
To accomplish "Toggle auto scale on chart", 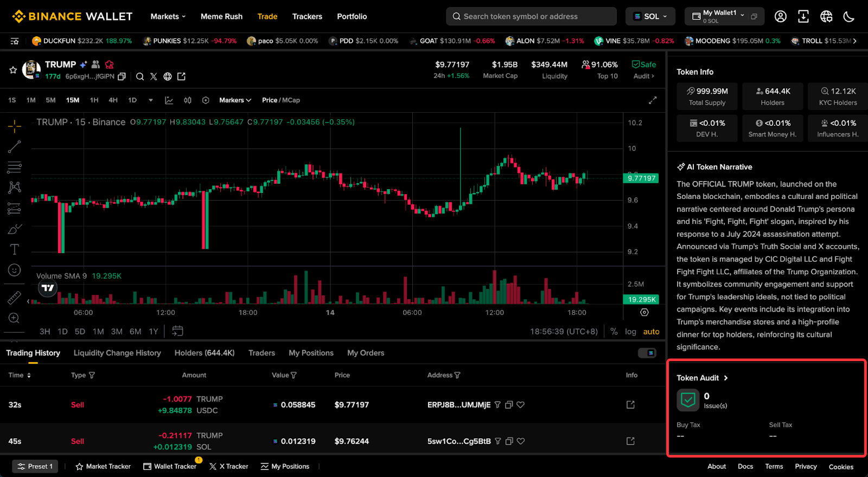I will tap(651, 331).
